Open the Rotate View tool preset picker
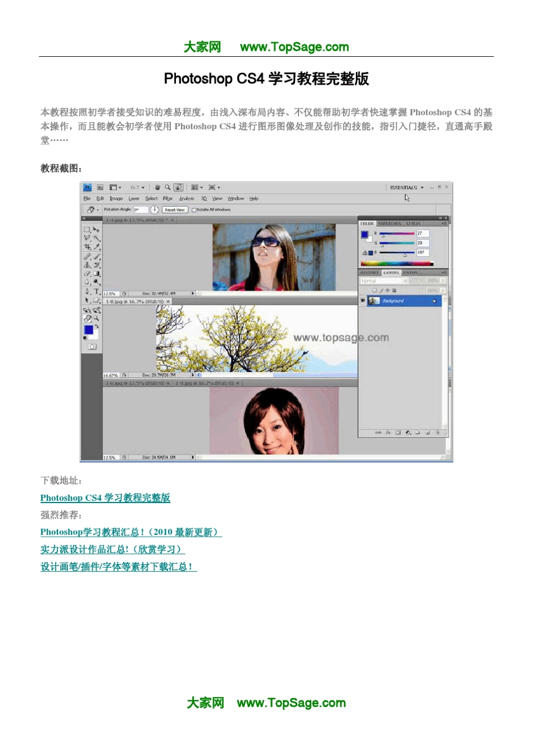This screenshot has width=534, height=756. [x=92, y=210]
